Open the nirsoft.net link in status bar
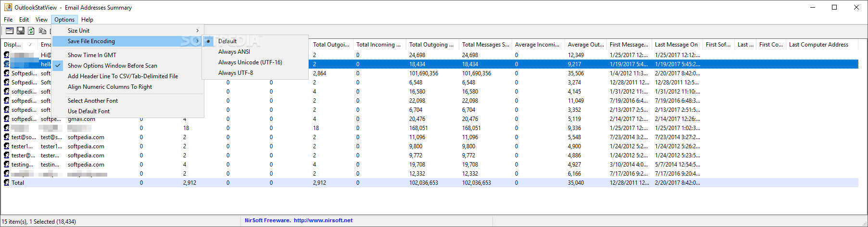868x227 pixels. (x=323, y=221)
